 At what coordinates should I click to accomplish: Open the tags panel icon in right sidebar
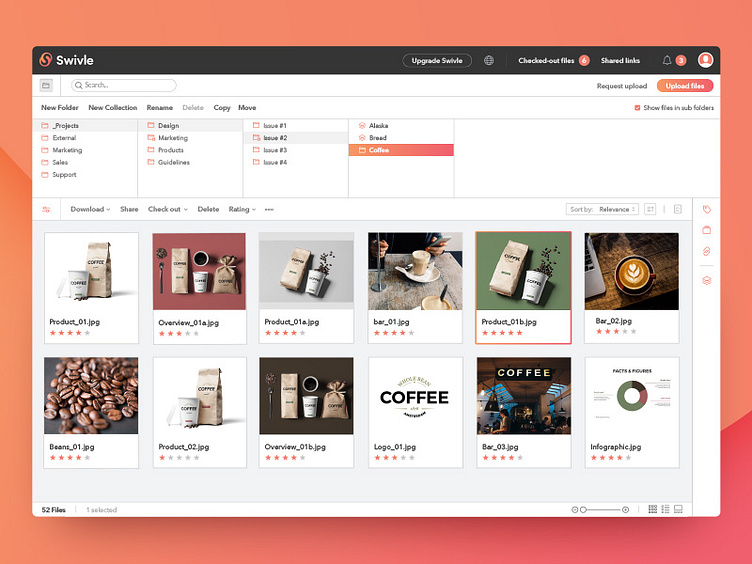tap(706, 210)
